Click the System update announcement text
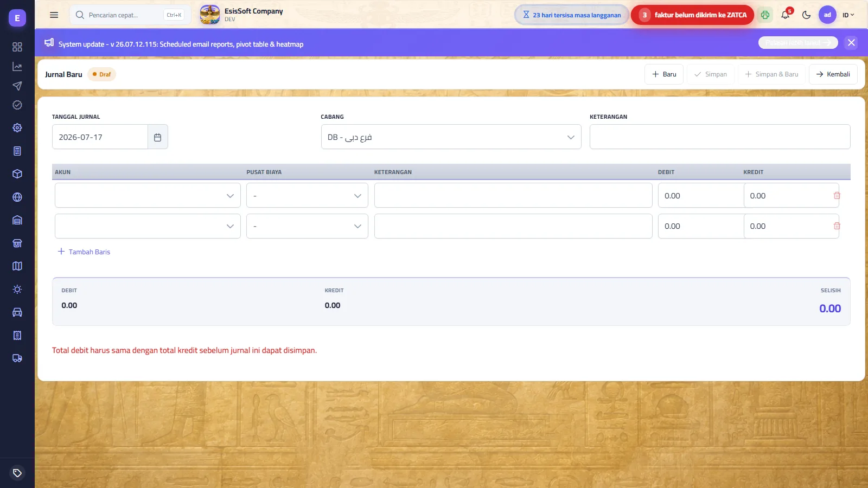The width and height of the screenshot is (868, 488). tap(181, 44)
